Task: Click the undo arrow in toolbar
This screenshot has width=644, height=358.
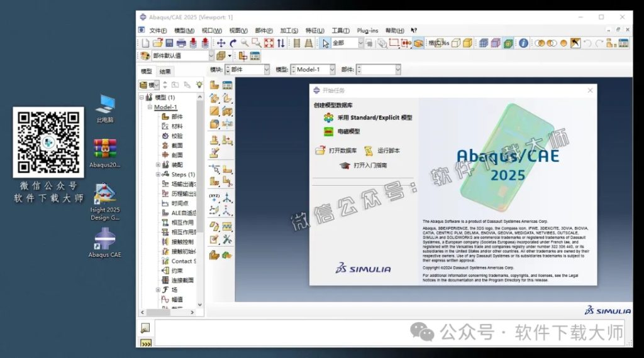Action: tap(588, 43)
